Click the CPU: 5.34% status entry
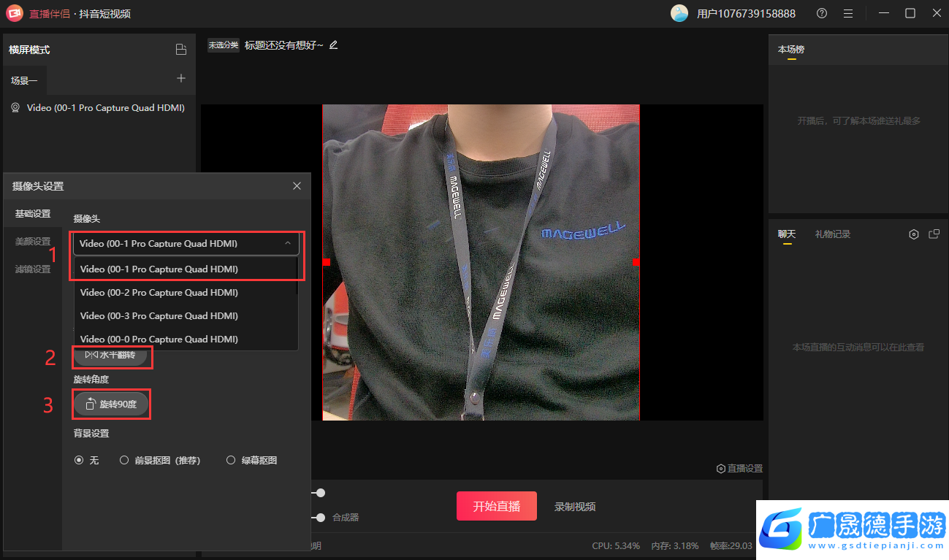Image resolution: width=949 pixels, height=560 pixels. pos(616,546)
